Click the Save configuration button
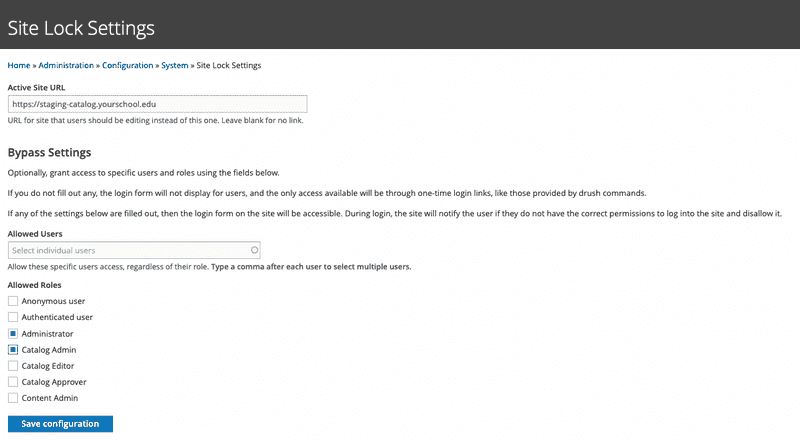The image size is (800, 440). pyautogui.click(x=60, y=424)
